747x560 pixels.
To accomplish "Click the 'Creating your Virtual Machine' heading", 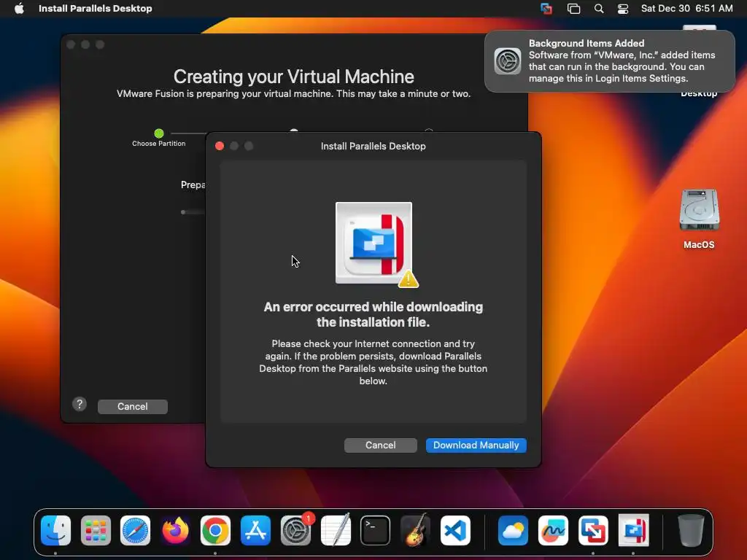I will point(293,77).
